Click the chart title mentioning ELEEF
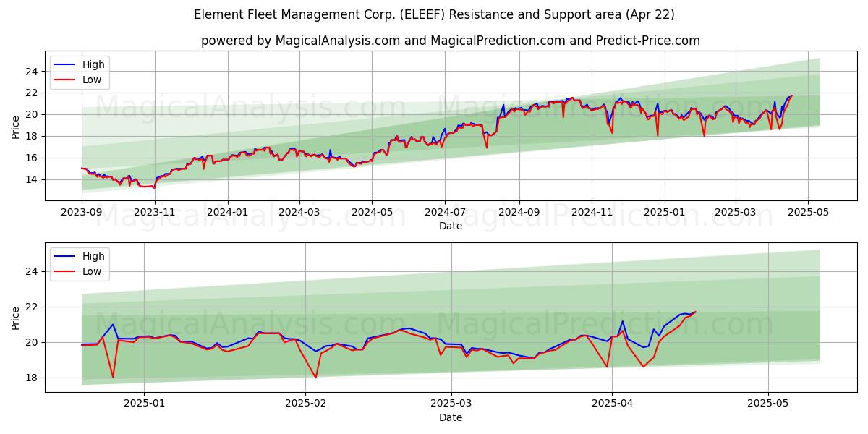The height and width of the screenshot is (434, 868). [434, 14]
